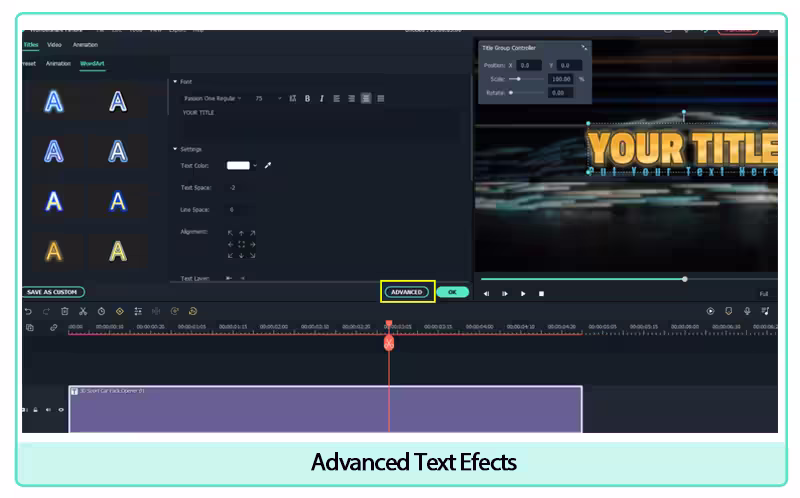Collapse the Title Group Controller panel
The image size is (800, 498).
[x=584, y=47]
